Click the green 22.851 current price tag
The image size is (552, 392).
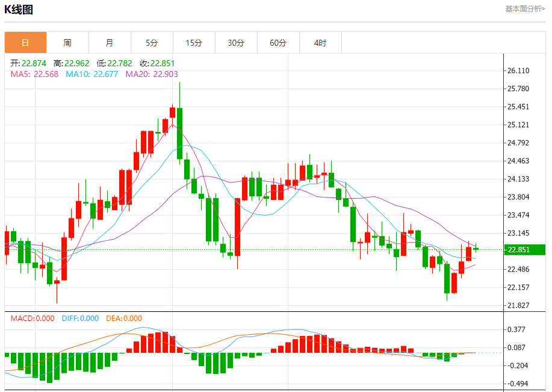(x=524, y=250)
